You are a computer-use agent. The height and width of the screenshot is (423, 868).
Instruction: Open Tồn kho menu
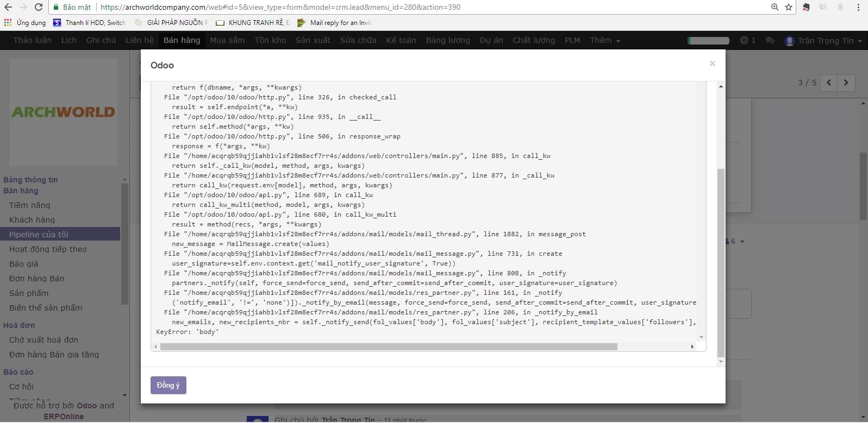pos(270,40)
